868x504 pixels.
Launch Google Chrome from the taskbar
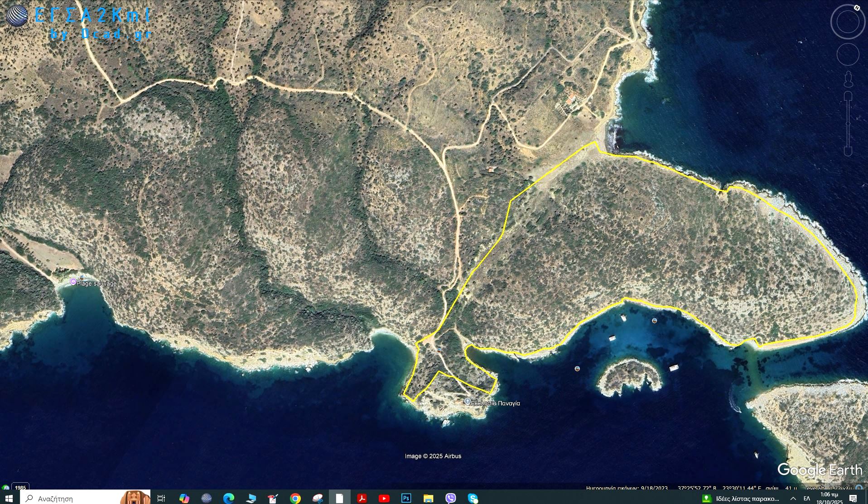click(295, 498)
